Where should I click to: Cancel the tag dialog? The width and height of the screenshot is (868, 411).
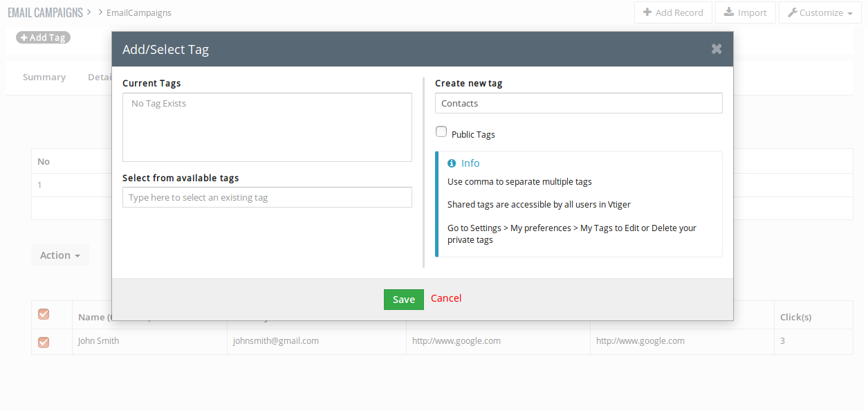(x=446, y=298)
